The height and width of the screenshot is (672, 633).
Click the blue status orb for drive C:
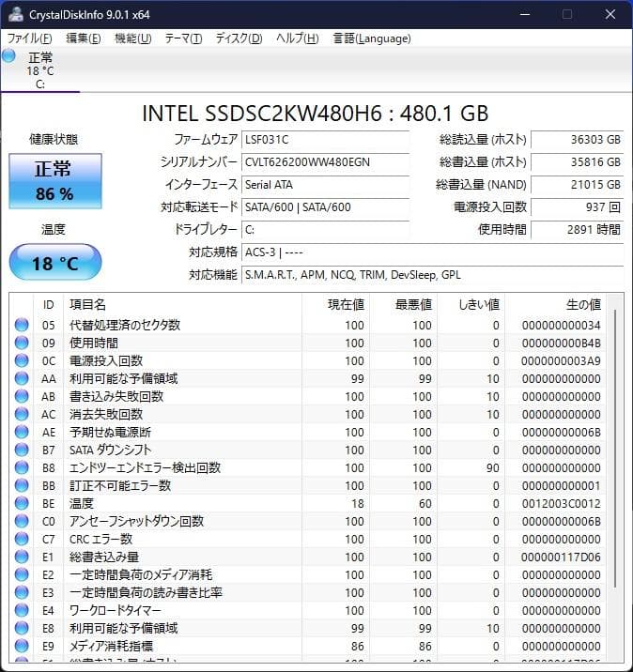click(x=8, y=55)
